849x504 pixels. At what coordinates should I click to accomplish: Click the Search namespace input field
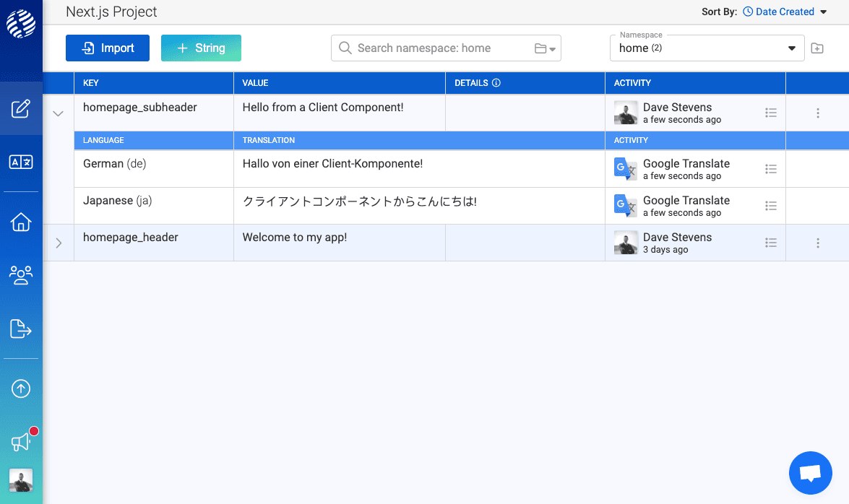pos(441,48)
